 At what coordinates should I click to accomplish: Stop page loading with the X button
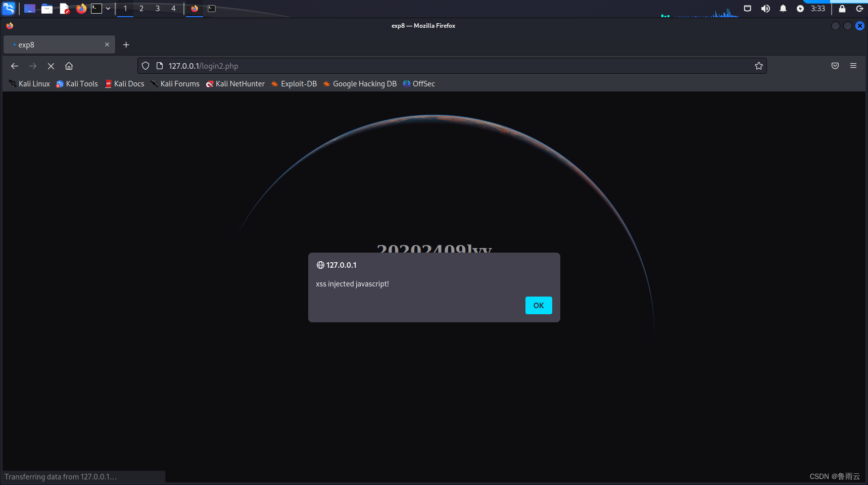(x=51, y=66)
